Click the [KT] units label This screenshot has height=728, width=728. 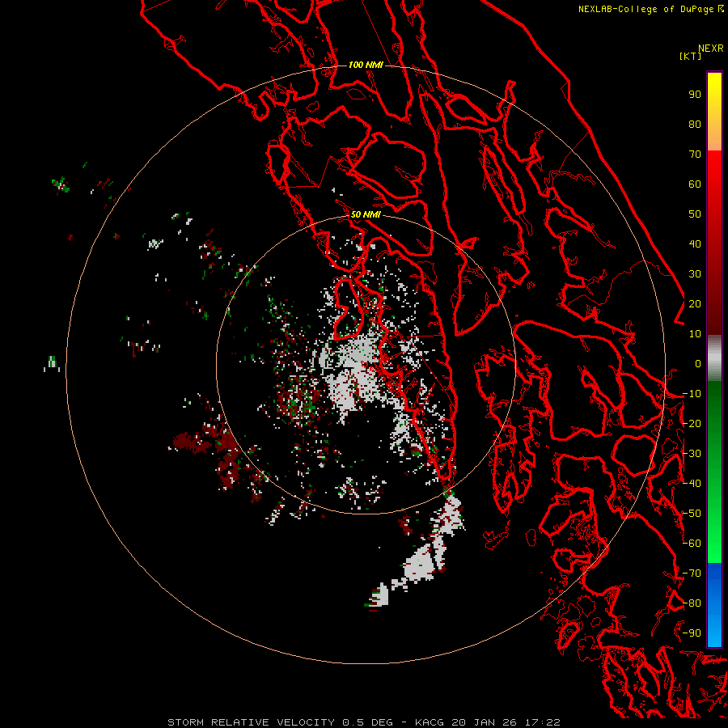click(690, 56)
